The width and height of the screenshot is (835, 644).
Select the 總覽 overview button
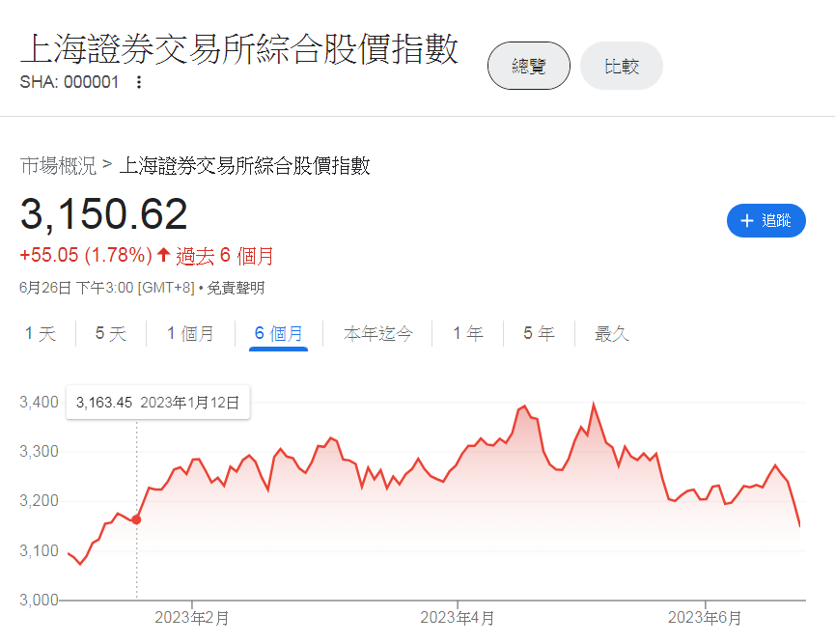[x=529, y=66]
